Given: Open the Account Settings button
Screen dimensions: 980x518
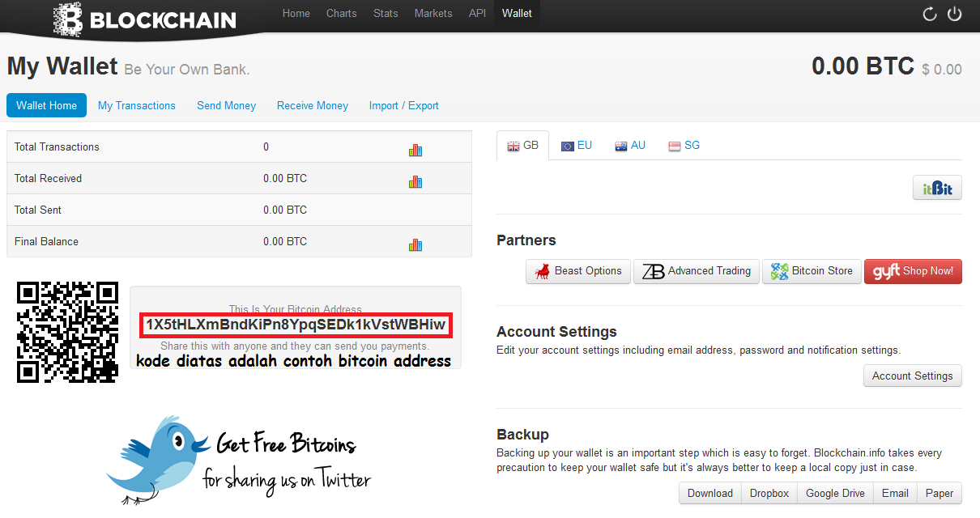Looking at the screenshot, I should pyautogui.click(x=913, y=376).
